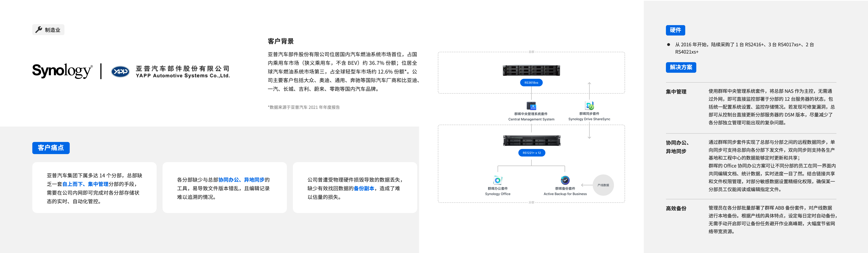Click the Synology Office icon
Image resolution: width=868 pixels, height=253 pixels.
[x=498, y=180]
